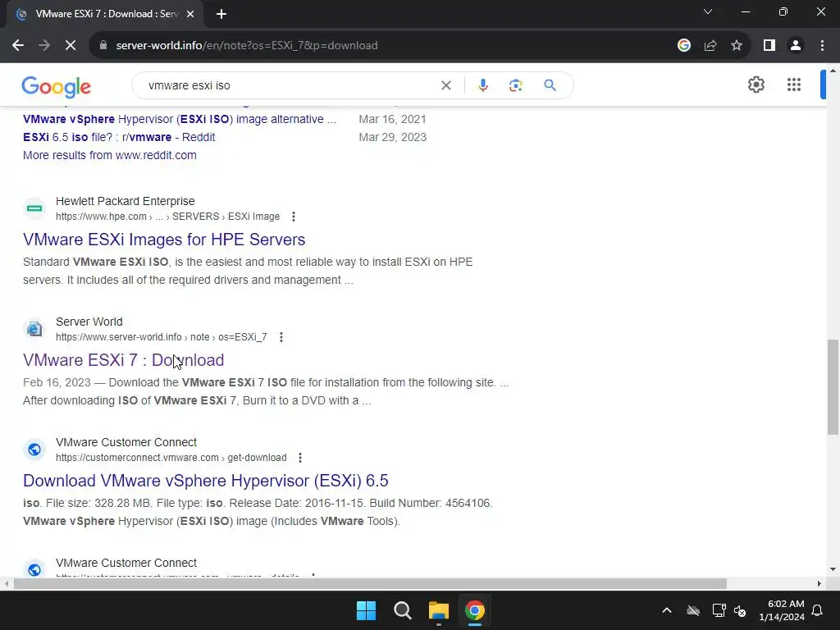Image resolution: width=840 pixels, height=630 pixels.
Task: Open the Windows Start menu
Action: pos(367,610)
